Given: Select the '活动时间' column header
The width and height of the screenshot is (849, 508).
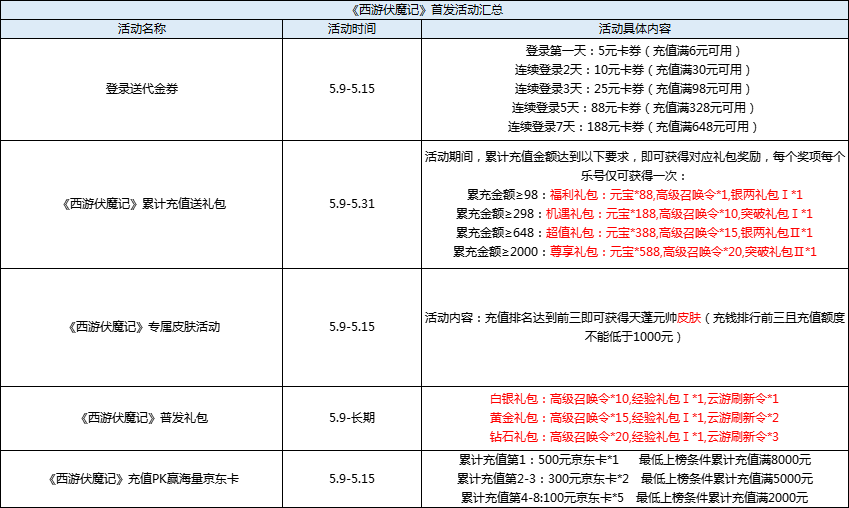Looking at the screenshot, I should [351, 29].
